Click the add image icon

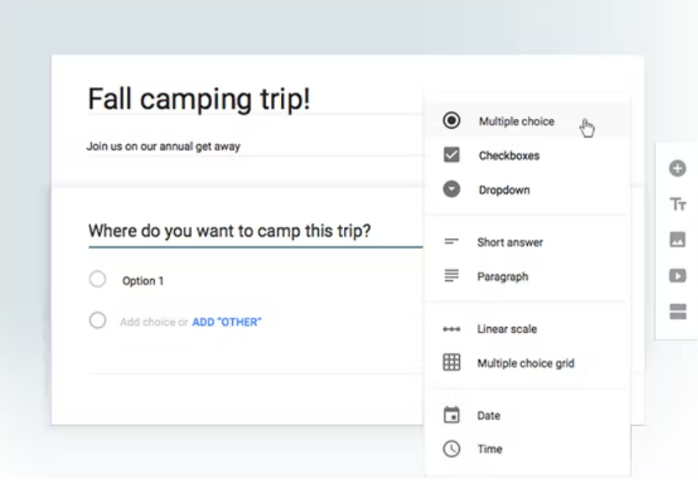[x=678, y=240]
